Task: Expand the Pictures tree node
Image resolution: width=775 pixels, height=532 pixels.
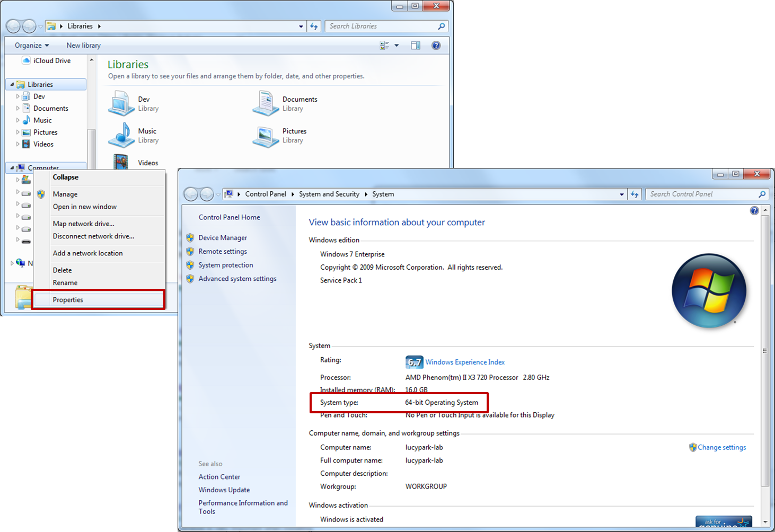Action: point(18,132)
